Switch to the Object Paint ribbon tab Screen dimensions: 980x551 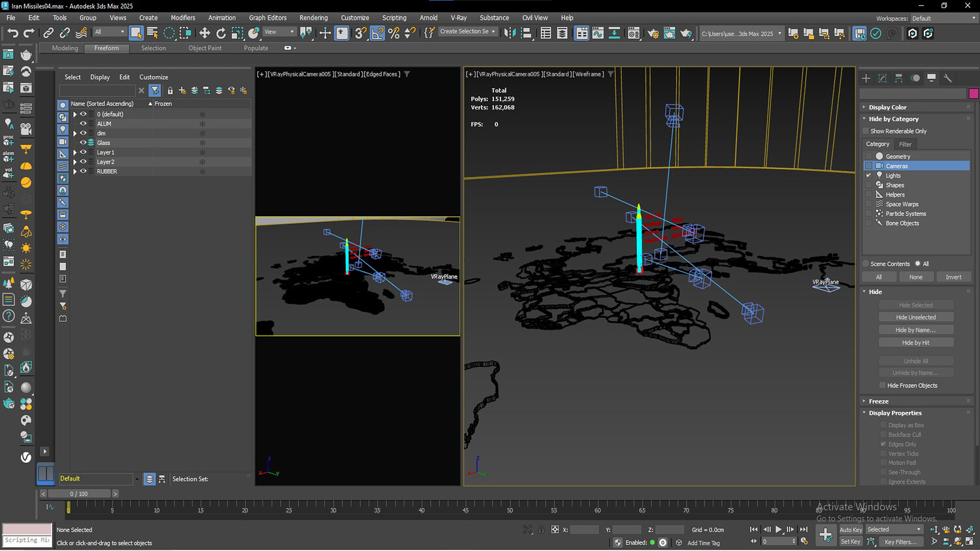pos(204,48)
